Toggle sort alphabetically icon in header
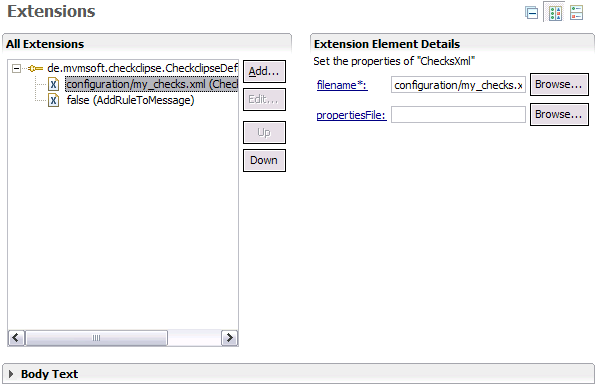599x390 pixels. (555, 13)
